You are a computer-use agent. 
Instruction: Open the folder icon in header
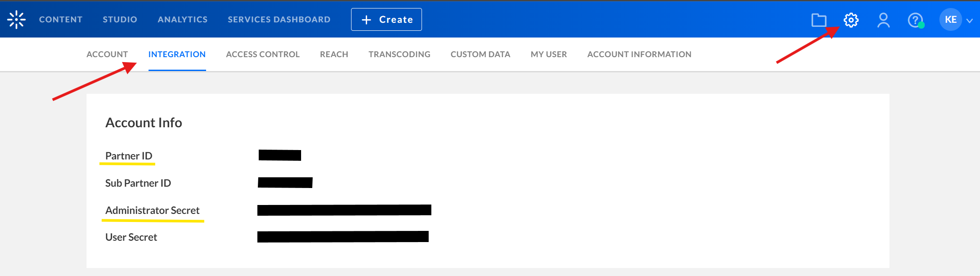click(819, 20)
